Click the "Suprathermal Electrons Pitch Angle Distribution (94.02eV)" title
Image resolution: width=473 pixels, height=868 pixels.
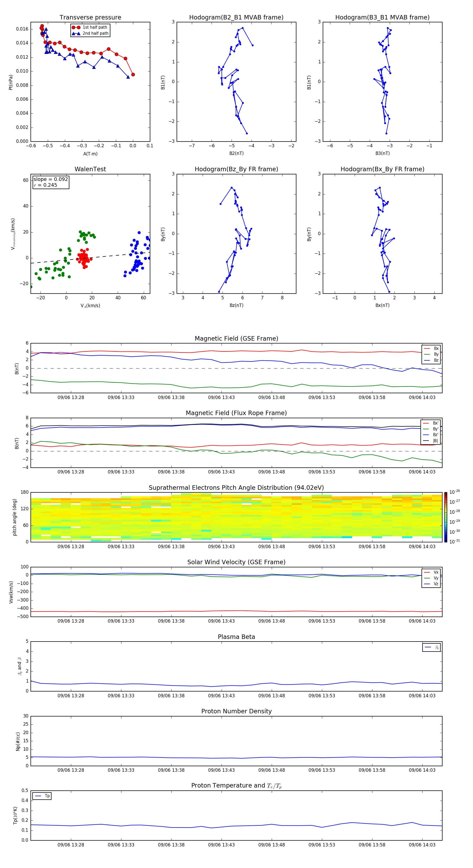(x=236, y=488)
